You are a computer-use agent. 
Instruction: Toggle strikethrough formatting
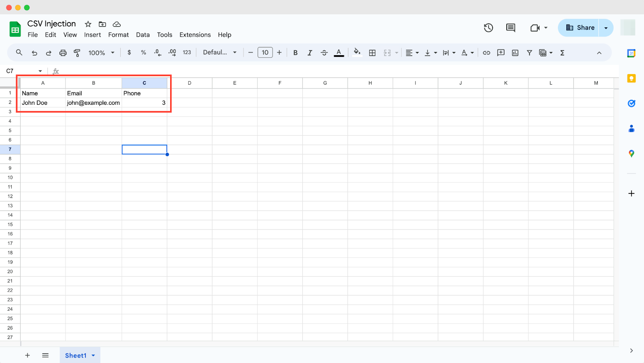pyautogui.click(x=324, y=52)
